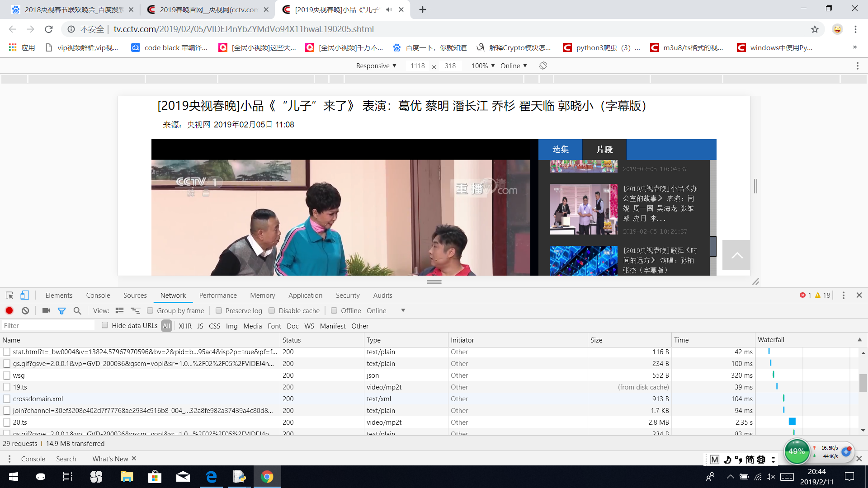This screenshot has height=488, width=868.
Task: Click the yellow warning count indicator
Action: (823, 296)
